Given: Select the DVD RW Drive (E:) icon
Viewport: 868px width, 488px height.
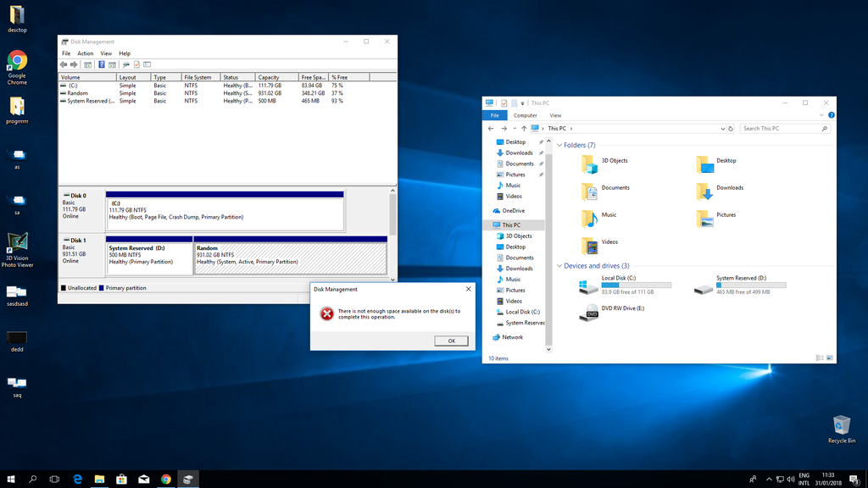Looking at the screenshot, I should point(588,313).
